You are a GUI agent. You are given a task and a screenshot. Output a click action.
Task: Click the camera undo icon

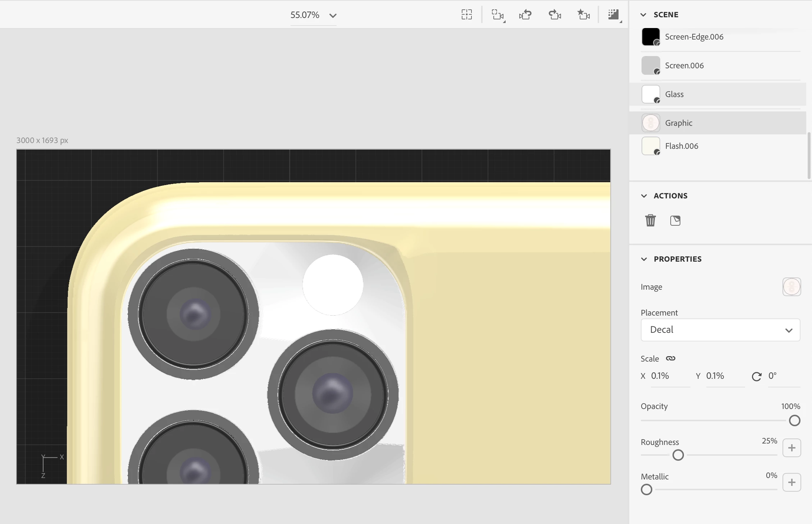click(525, 15)
